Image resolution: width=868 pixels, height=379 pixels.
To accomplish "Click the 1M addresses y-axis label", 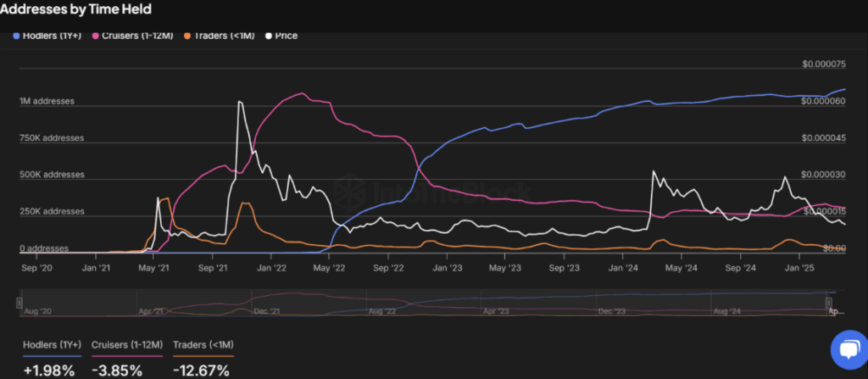I will (x=47, y=101).
